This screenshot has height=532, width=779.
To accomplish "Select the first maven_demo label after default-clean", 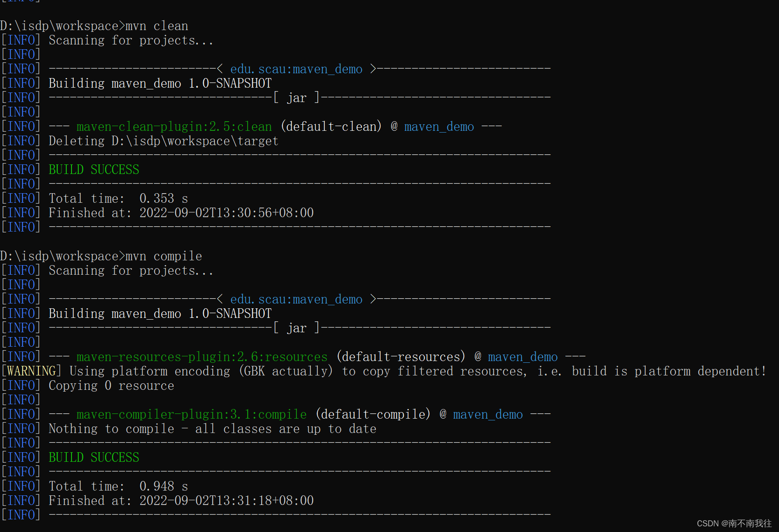I will pos(439,126).
